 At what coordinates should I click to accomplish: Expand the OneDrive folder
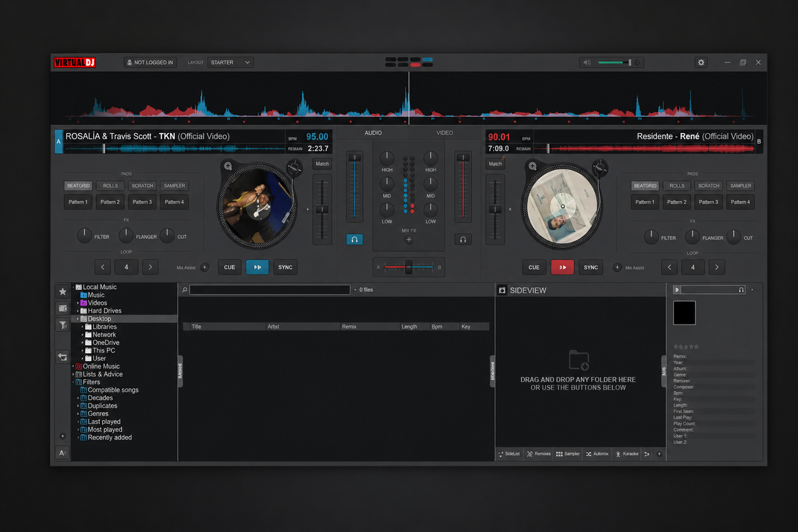pos(82,343)
